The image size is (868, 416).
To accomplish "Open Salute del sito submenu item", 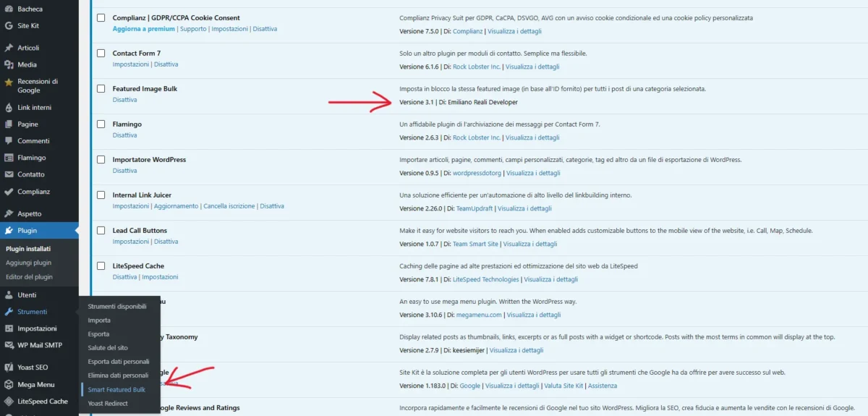I will pyautogui.click(x=108, y=348).
